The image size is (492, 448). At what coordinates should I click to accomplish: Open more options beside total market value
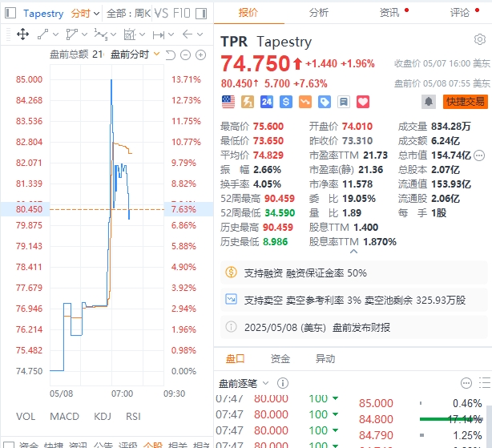point(479,155)
